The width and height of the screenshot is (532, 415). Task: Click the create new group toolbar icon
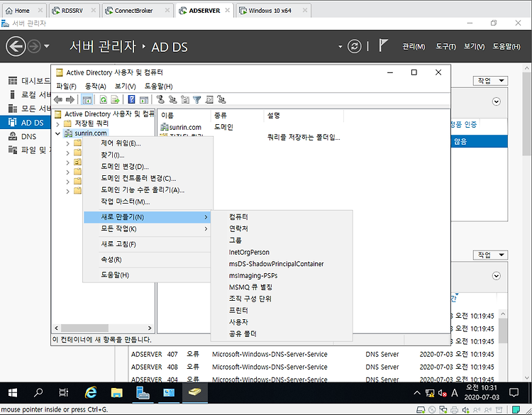pyautogui.click(x=172, y=99)
